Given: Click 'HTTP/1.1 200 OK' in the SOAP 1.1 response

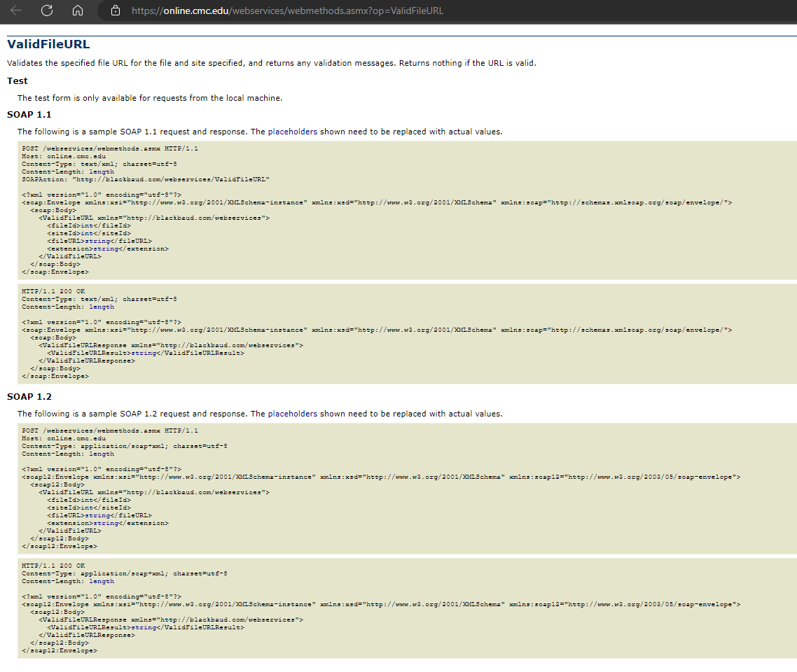Looking at the screenshot, I should click(53, 292).
